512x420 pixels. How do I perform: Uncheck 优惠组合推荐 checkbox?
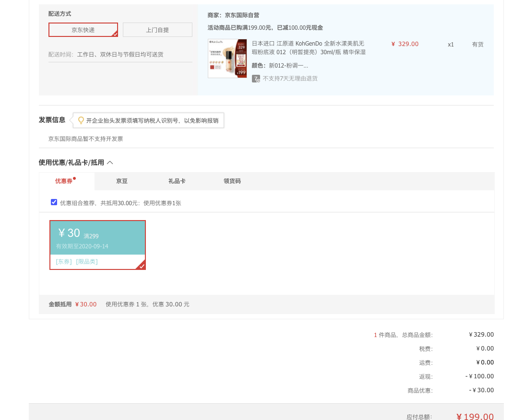coord(54,202)
